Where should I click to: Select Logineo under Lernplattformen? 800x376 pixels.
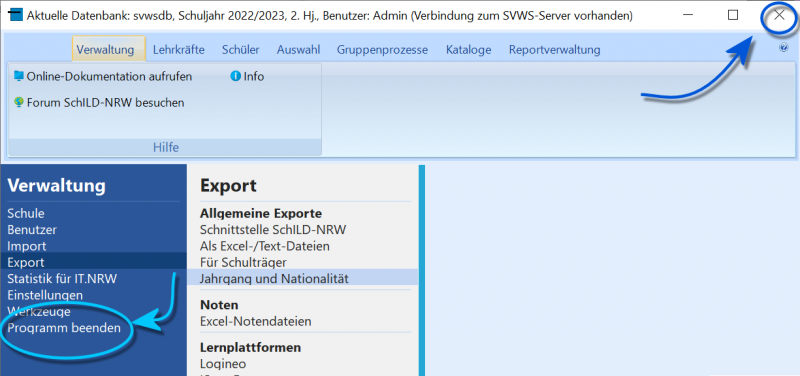223,364
